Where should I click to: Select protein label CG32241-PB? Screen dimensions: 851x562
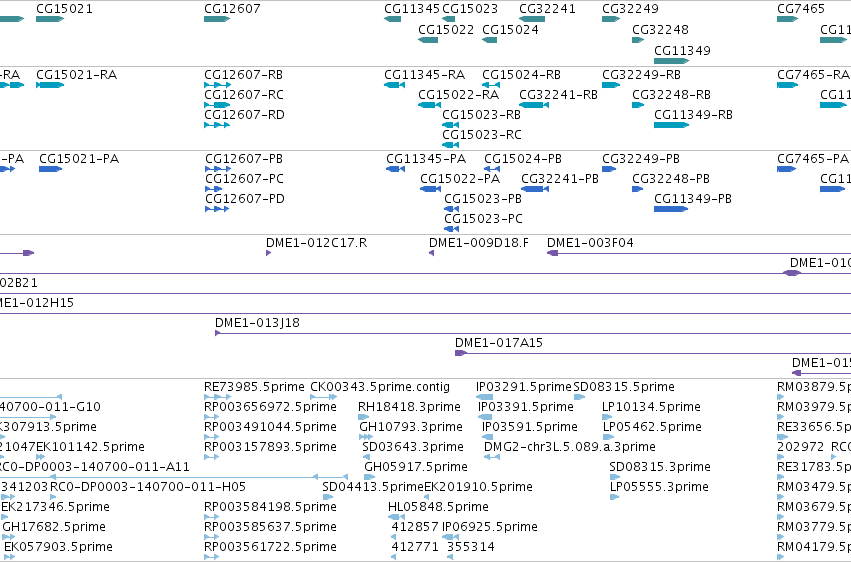tap(560, 178)
